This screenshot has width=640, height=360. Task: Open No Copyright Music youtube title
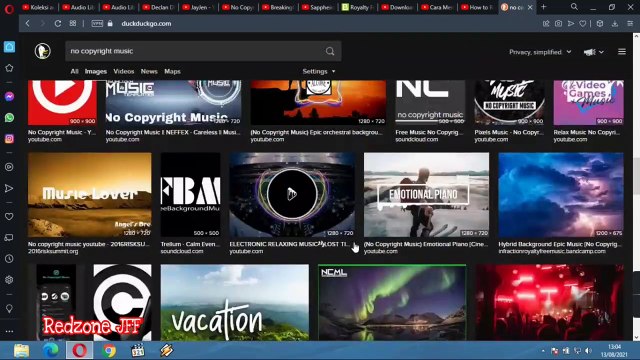pyautogui.click(x=62, y=132)
